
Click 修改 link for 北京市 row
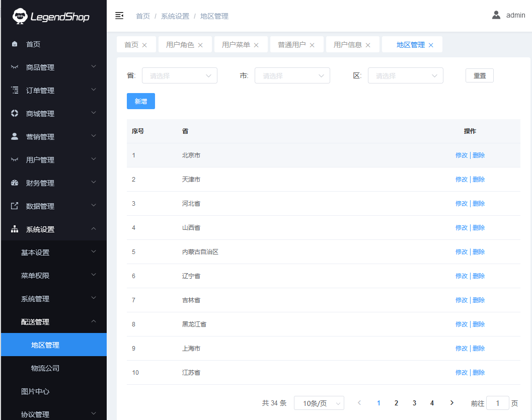click(461, 155)
